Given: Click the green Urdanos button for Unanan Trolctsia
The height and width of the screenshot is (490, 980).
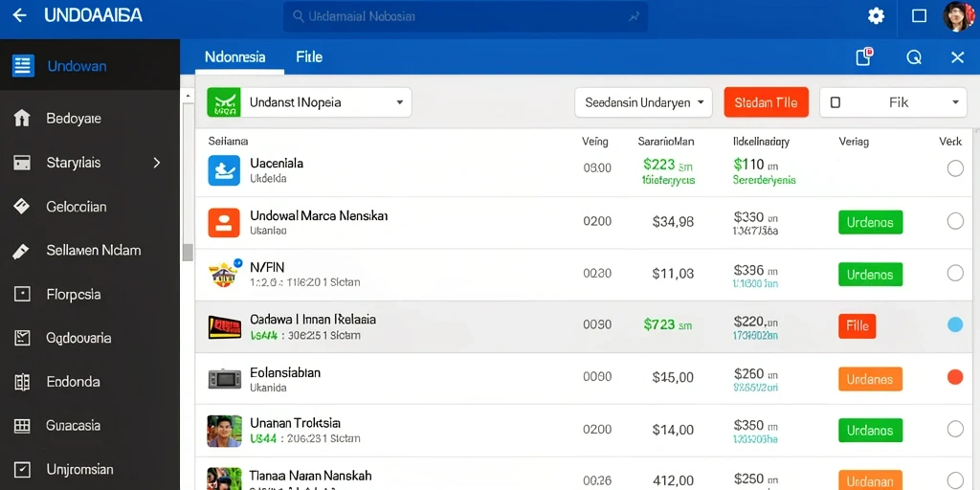Looking at the screenshot, I should pyautogui.click(x=870, y=431).
